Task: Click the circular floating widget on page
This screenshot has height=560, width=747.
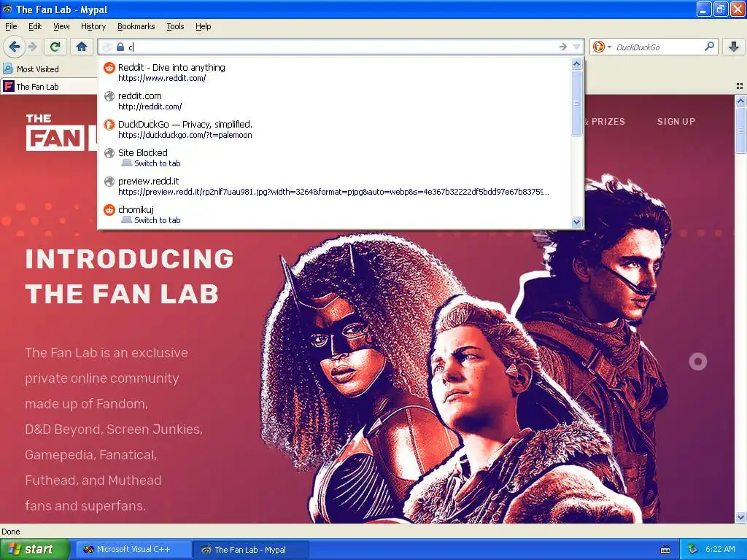Action: pos(698,362)
